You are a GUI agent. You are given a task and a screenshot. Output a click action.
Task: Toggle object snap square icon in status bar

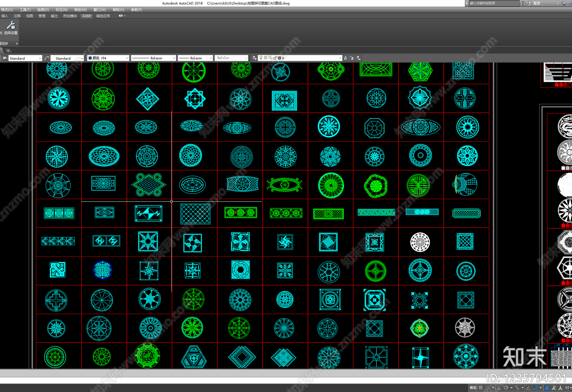point(535,388)
